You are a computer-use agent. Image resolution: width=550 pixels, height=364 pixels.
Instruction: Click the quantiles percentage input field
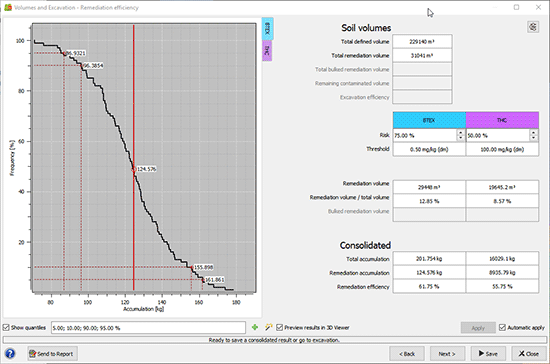click(x=148, y=328)
